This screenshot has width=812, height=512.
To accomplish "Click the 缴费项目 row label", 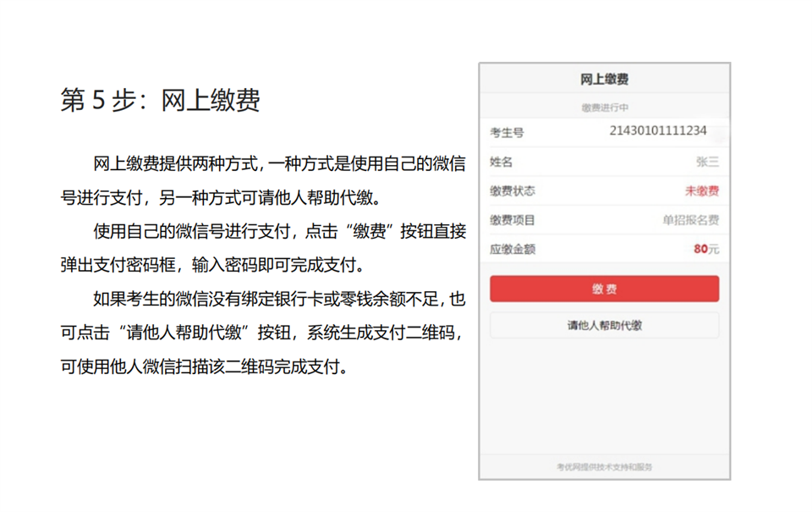I will (512, 220).
